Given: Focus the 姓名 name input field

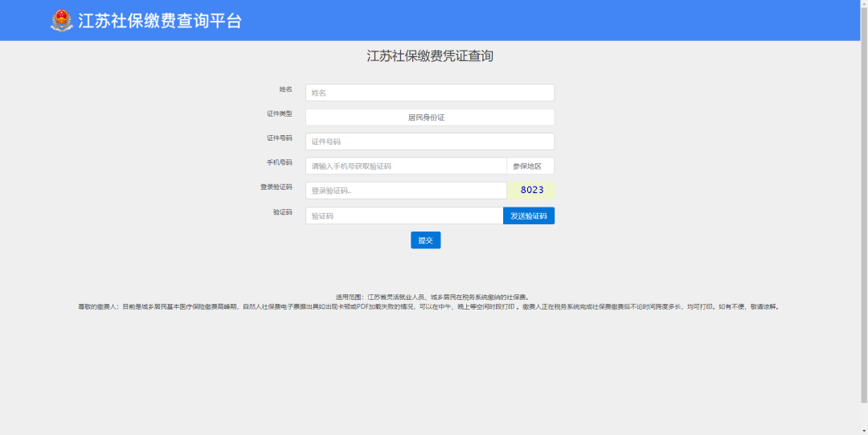Looking at the screenshot, I should (429, 92).
